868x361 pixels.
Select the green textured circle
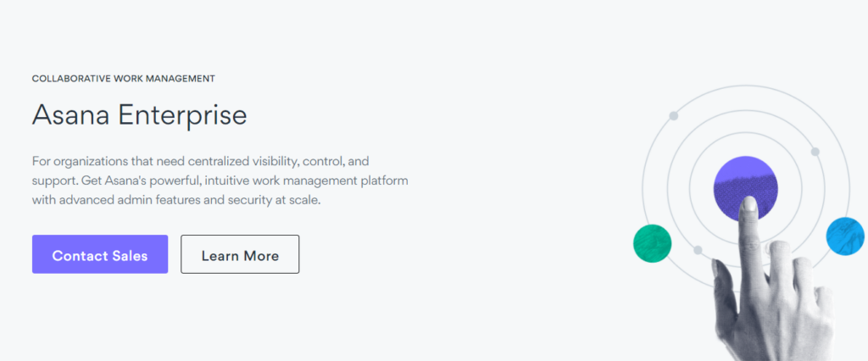652,243
